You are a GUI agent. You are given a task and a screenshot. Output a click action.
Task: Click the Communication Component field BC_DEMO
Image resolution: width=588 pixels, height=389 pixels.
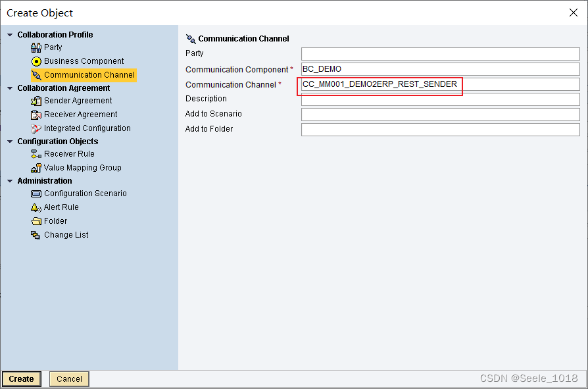tap(440, 69)
